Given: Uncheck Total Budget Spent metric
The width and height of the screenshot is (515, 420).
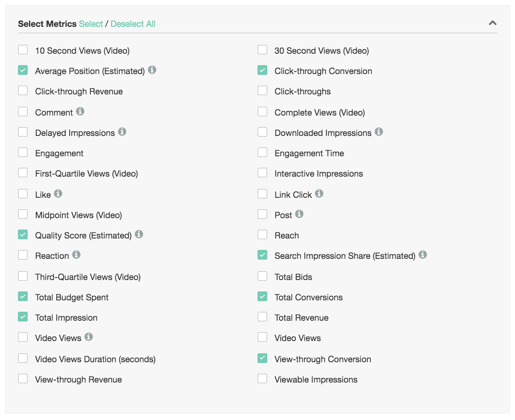Looking at the screenshot, I should [x=23, y=297].
